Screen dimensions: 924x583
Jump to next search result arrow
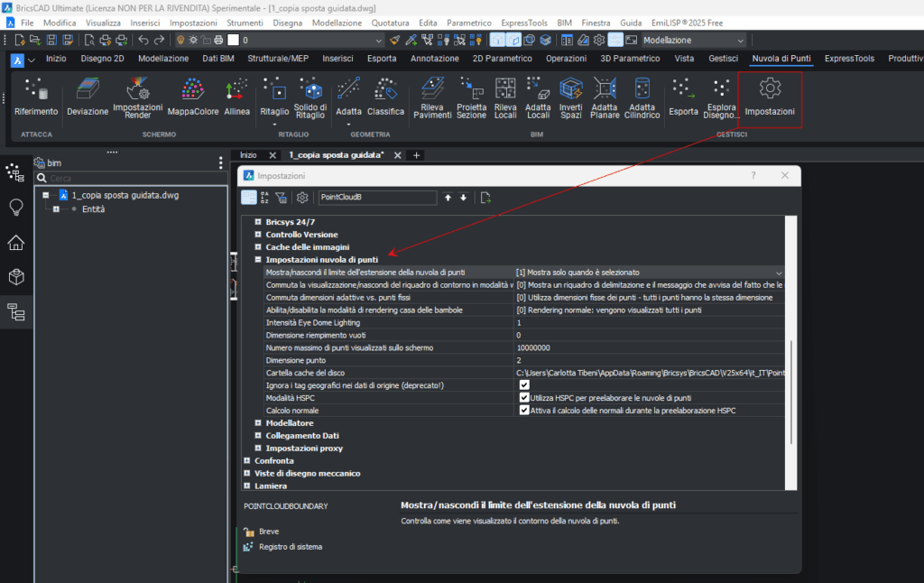click(x=464, y=198)
